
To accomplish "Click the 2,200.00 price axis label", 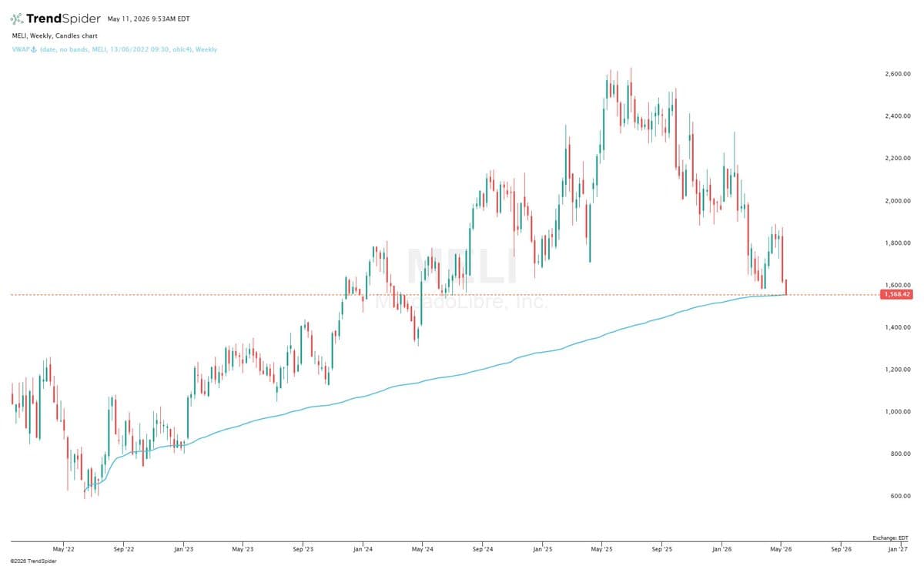I will [x=899, y=159].
